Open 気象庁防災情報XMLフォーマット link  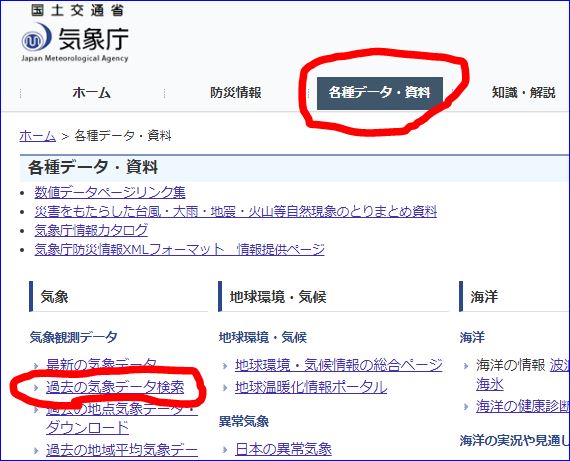point(180,249)
